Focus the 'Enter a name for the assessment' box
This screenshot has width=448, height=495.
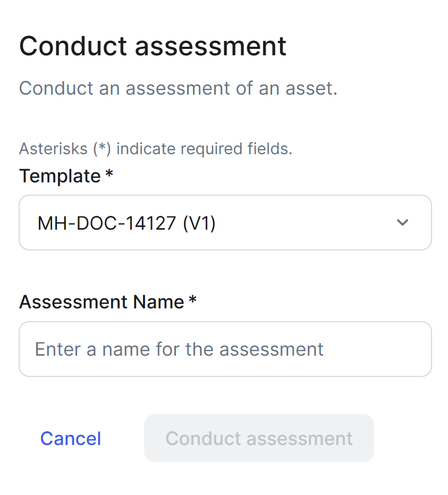coord(225,349)
